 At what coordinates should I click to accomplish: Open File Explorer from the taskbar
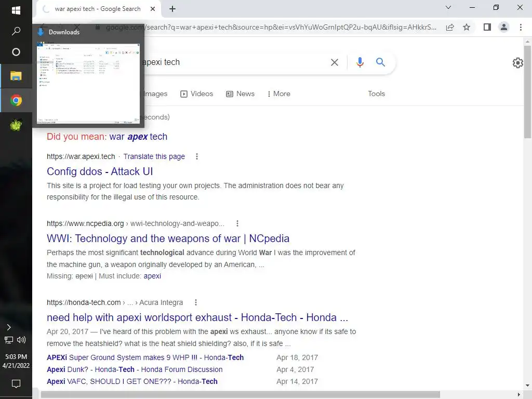(x=16, y=76)
